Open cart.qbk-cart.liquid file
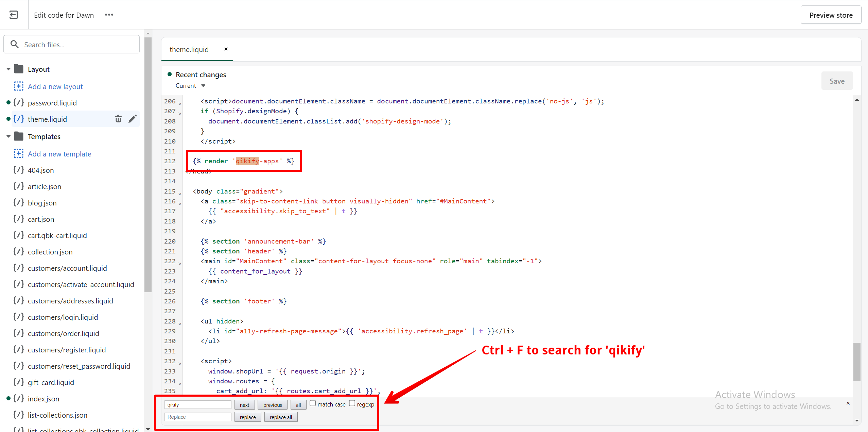The width and height of the screenshot is (868, 432). pyautogui.click(x=57, y=235)
